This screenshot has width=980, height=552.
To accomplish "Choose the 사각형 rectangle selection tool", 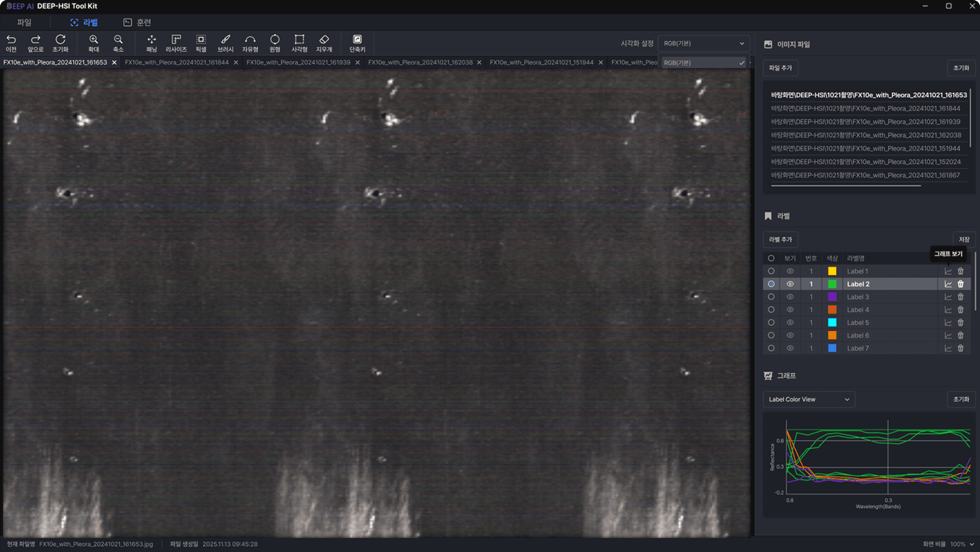I will click(x=299, y=43).
